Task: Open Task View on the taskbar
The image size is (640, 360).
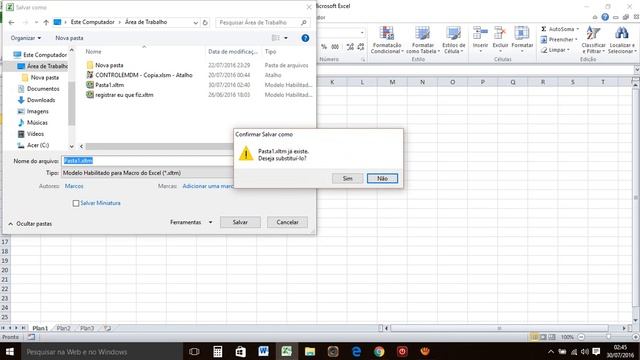Action: [x=194, y=351]
